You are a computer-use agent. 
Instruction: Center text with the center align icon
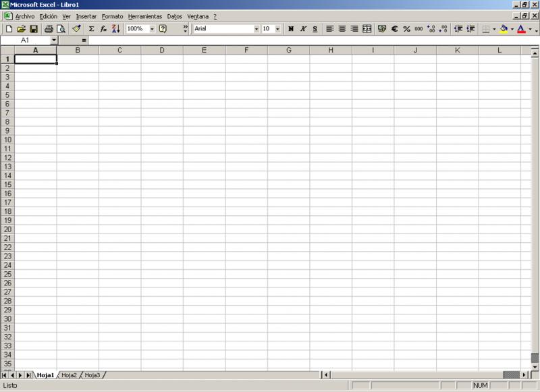click(x=342, y=29)
